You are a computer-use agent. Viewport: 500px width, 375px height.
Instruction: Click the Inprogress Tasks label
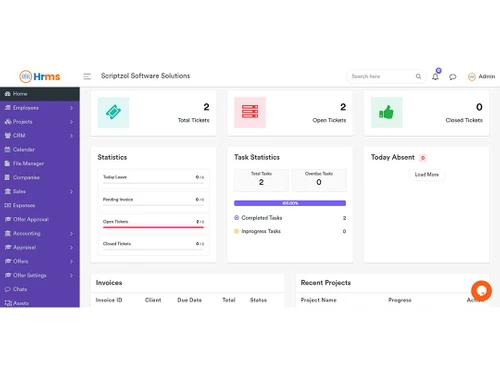(x=261, y=231)
